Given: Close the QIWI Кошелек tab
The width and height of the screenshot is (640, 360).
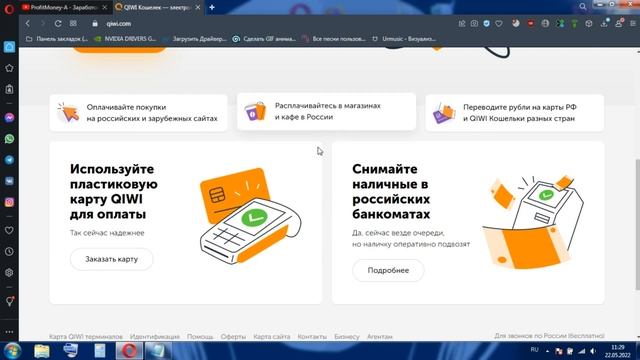Looking at the screenshot, I should click(198, 7).
